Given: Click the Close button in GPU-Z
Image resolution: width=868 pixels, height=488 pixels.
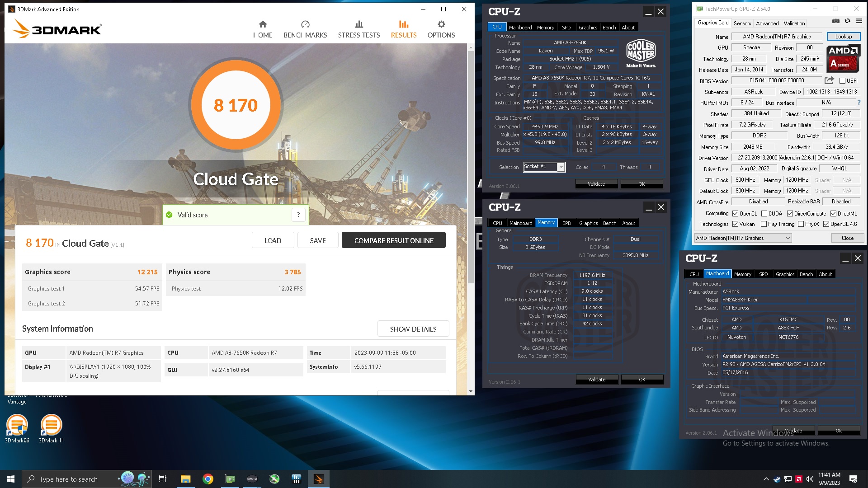Looking at the screenshot, I should (848, 238).
